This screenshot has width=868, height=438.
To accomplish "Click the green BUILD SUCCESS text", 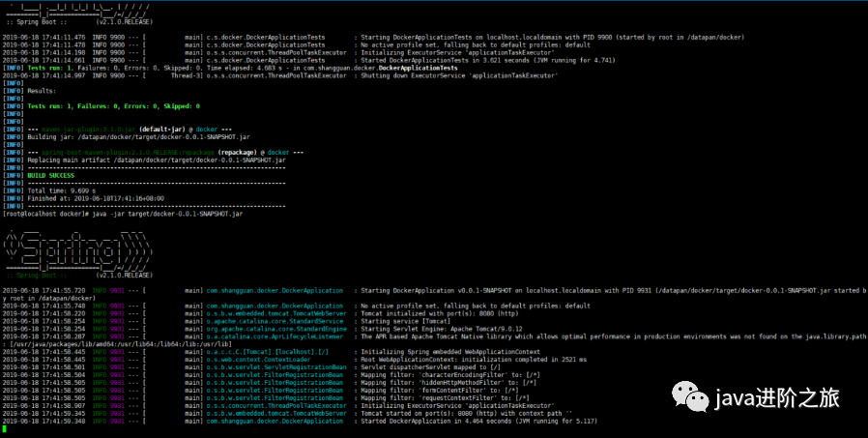I will [51, 176].
